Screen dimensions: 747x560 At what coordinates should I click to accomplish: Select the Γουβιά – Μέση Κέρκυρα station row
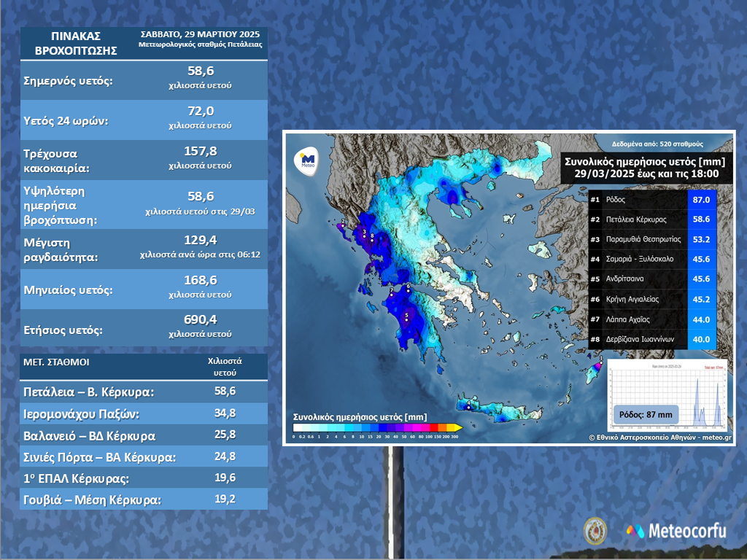tap(144, 499)
